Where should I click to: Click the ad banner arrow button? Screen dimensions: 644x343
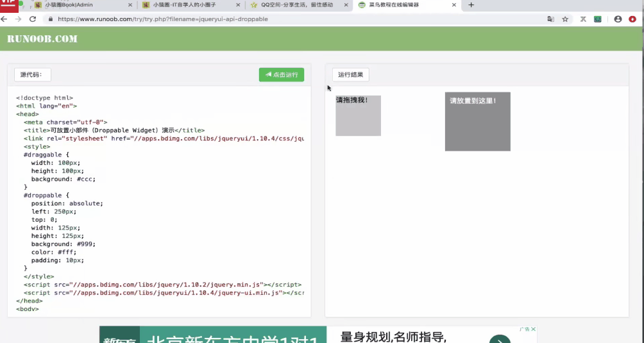click(500, 340)
